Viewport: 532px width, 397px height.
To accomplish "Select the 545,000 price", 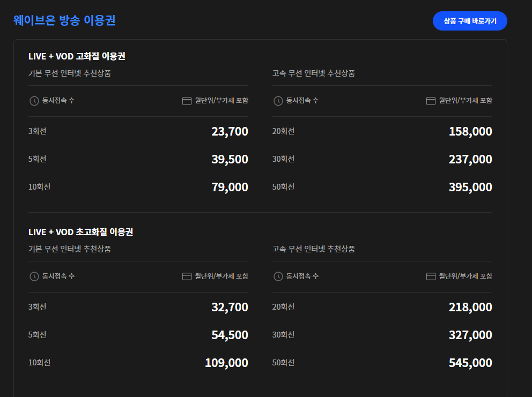I will coord(470,363).
